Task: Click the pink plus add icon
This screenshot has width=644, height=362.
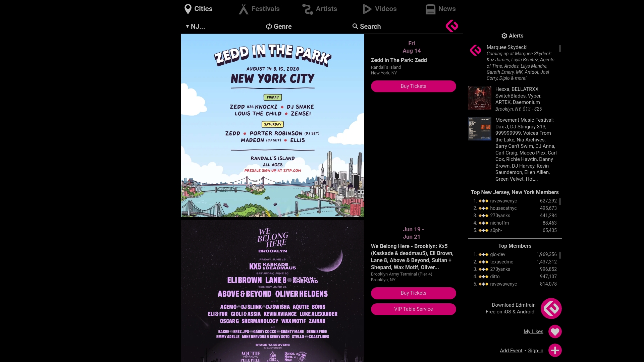Action: 555,350
